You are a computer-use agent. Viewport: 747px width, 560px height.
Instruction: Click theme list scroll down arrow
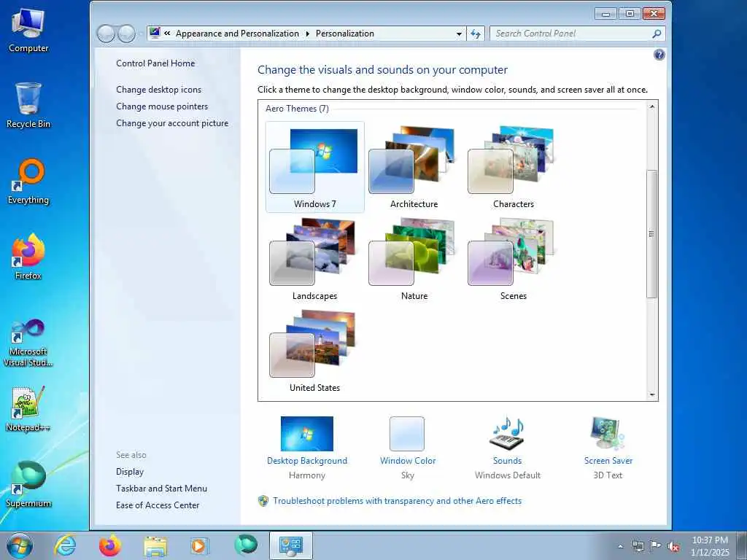pyautogui.click(x=652, y=394)
